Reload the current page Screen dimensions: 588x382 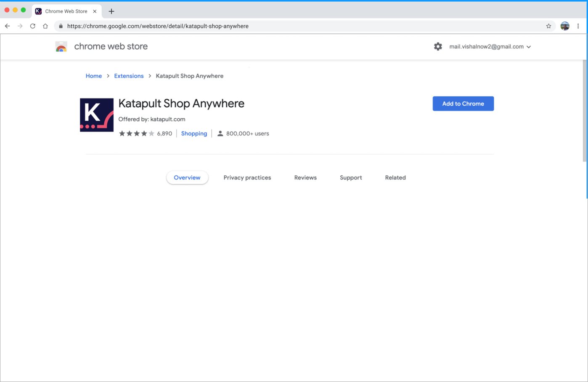pos(33,26)
